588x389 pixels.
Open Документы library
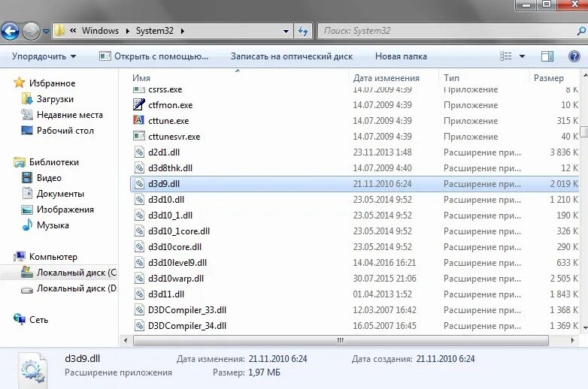[x=60, y=194]
